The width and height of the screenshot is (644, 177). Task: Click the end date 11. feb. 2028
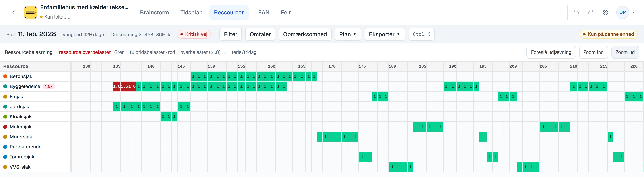(37, 34)
